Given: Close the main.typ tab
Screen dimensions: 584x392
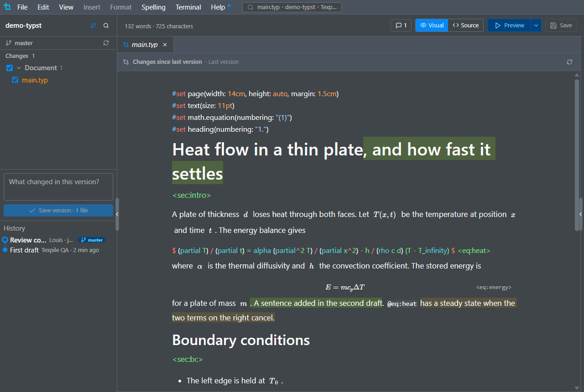Looking at the screenshot, I should point(165,45).
